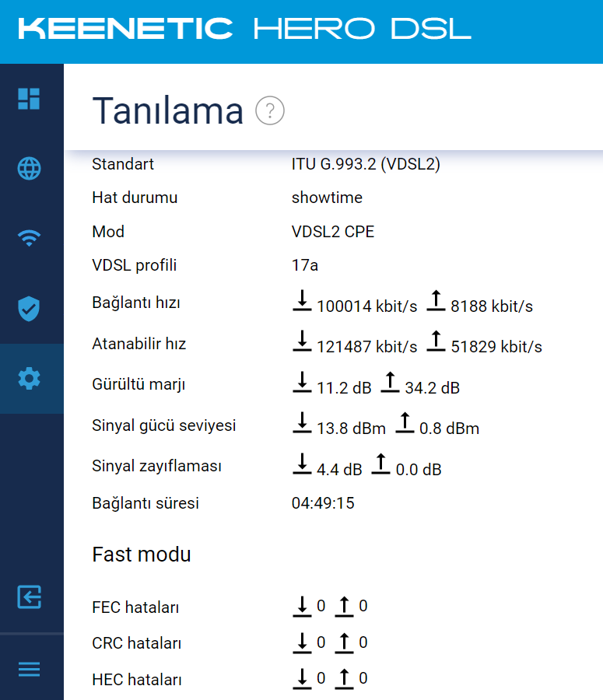Click the 'HEC hataları' label

pyautogui.click(x=137, y=680)
